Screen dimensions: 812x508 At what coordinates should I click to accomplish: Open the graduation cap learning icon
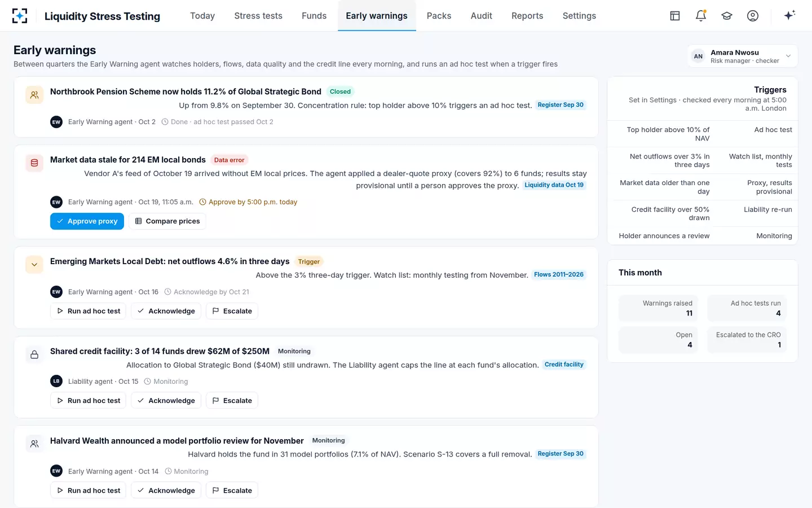pyautogui.click(x=727, y=16)
